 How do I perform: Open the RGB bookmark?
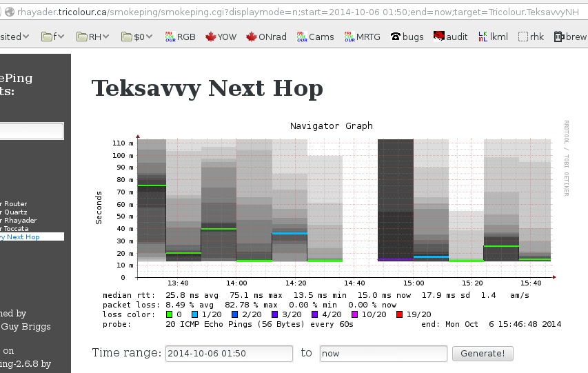[x=181, y=37]
